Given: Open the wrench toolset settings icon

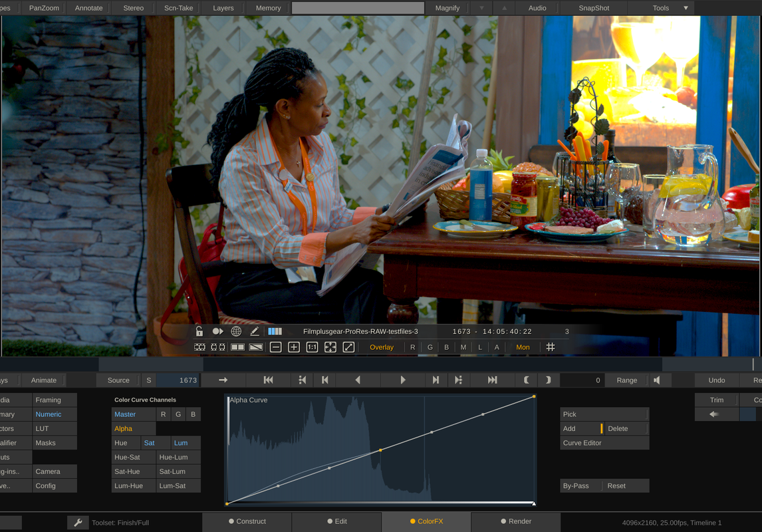Looking at the screenshot, I should tap(78, 523).
